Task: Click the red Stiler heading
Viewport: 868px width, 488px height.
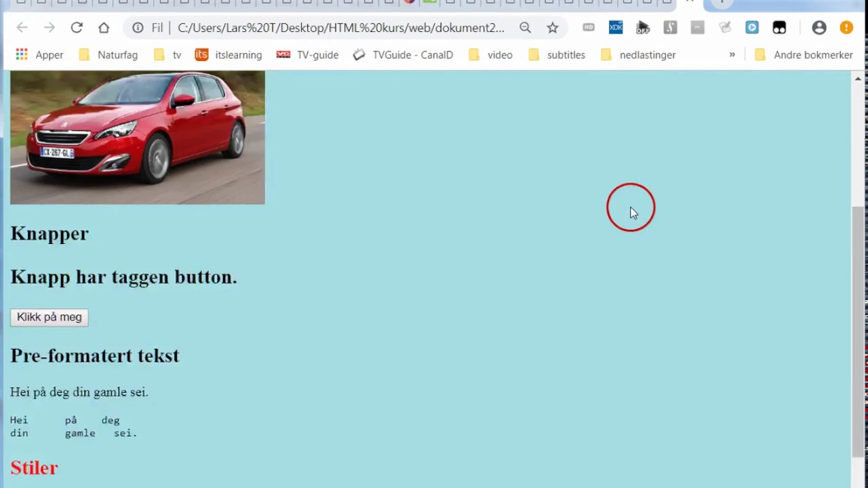Action: [34, 468]
